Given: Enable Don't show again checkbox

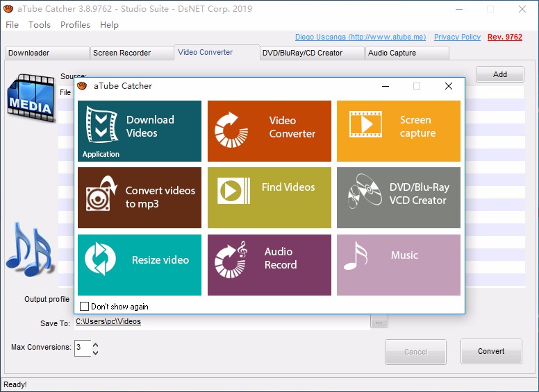Looking at the screenshot, I should [x=84, y=306].
